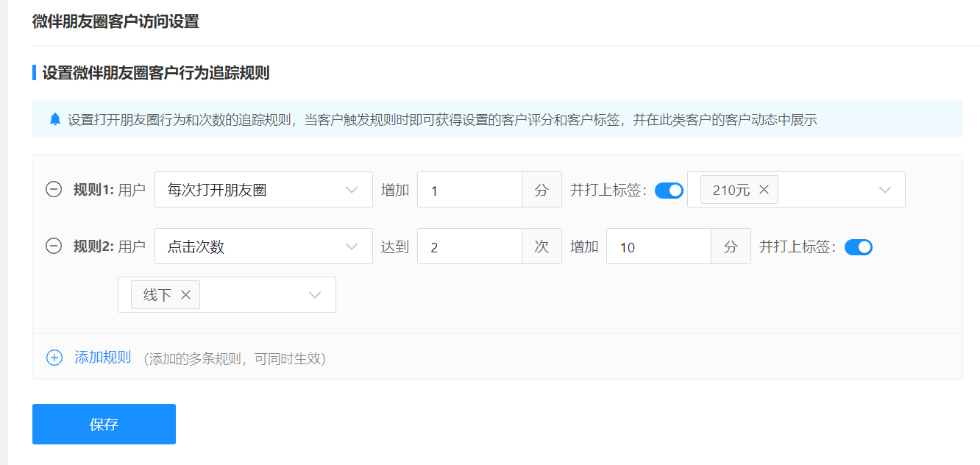The image size is (980, 465).
Task: Toggle off the 并打上标签 switch in rule 2
Action: (858, 247)
